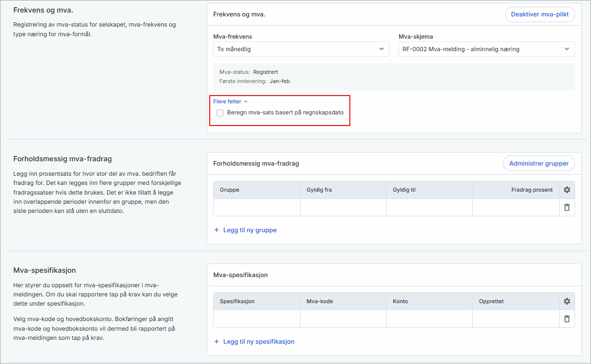Click Administrer grupper button
The image size is (591, 364).
(539, 164)
